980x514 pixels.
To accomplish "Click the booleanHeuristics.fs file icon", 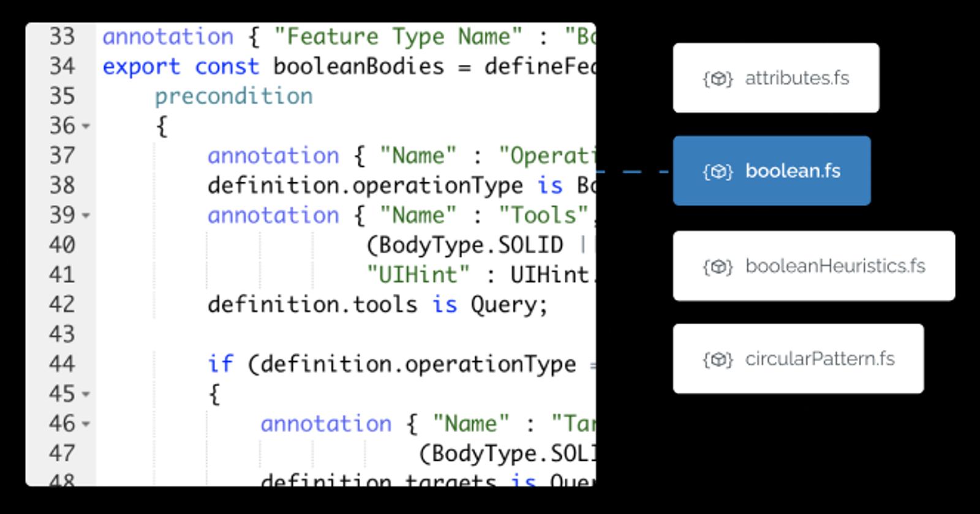I will [x=717, y=267].
